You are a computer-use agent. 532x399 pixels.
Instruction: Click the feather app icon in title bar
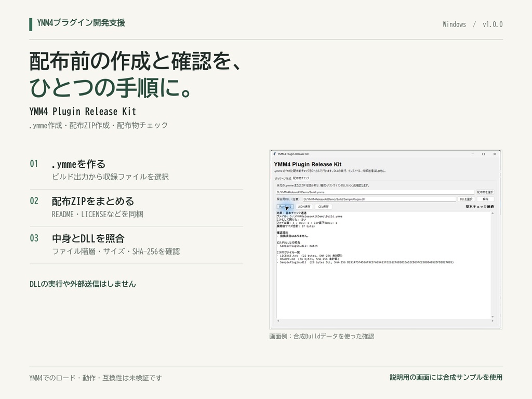tap(274, 154)
